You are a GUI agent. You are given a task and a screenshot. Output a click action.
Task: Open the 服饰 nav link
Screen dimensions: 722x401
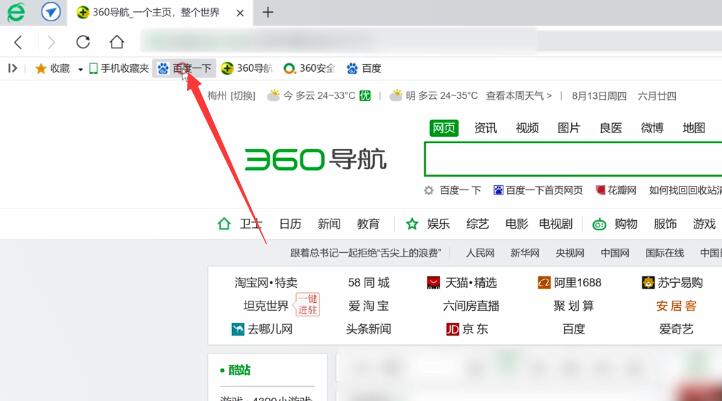click(665, 224)
